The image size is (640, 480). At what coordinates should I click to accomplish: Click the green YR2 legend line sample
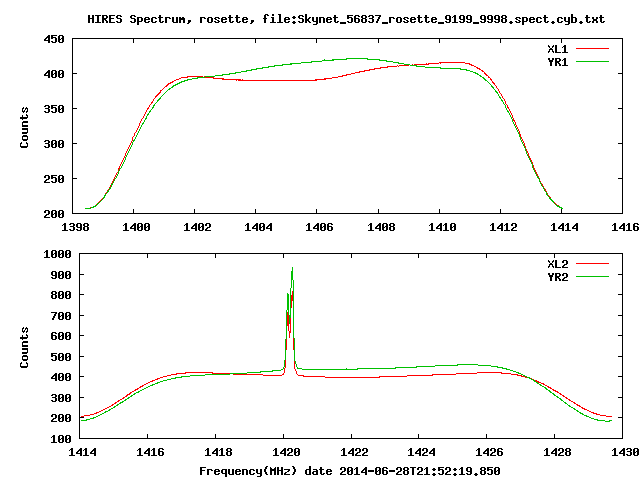[592, 277]
